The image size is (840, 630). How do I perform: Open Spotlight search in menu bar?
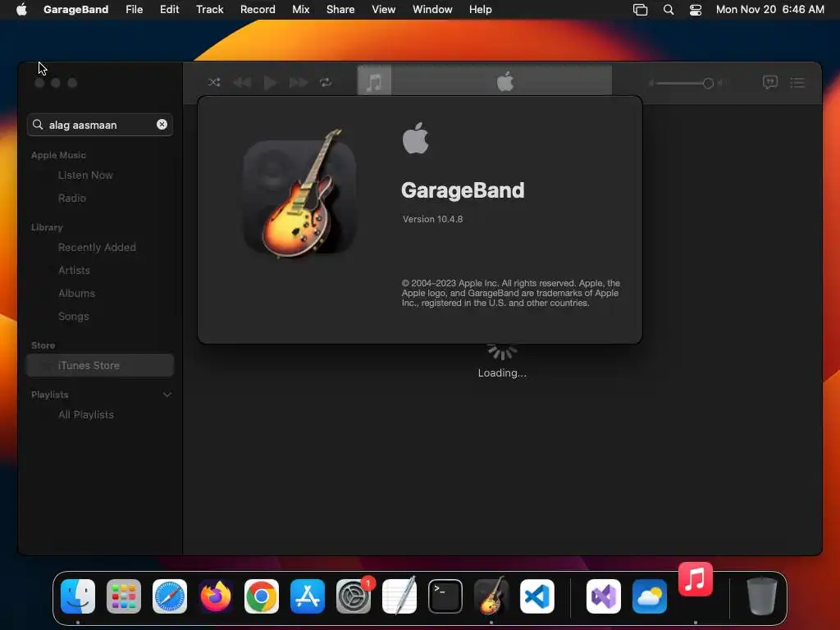click(x=669, y=10)
